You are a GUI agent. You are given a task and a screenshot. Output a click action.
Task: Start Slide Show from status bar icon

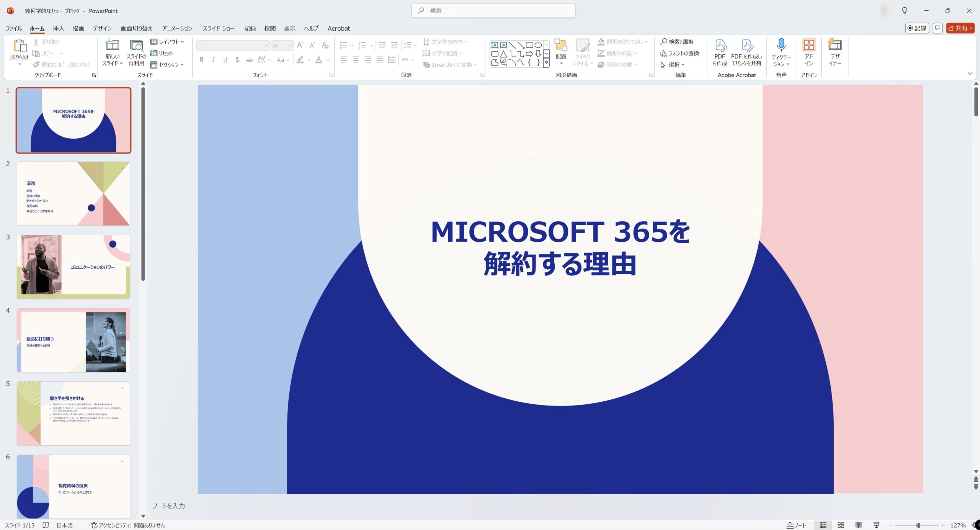pos(876,525)
